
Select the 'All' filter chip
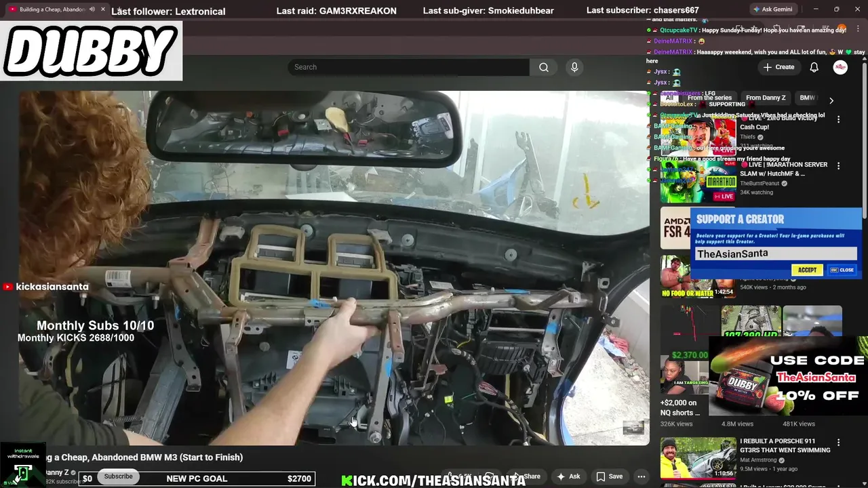tap(669, 98)
